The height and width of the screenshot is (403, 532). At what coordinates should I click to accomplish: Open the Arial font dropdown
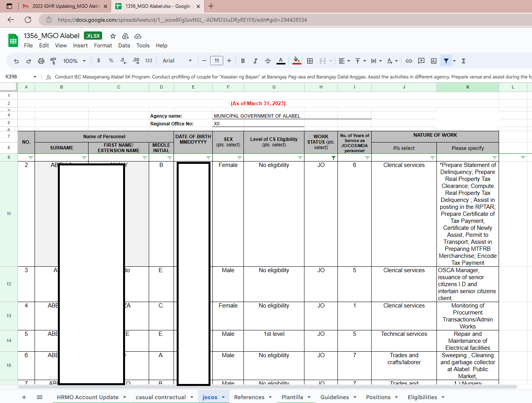pyautogui.click(x=177, y=61)
